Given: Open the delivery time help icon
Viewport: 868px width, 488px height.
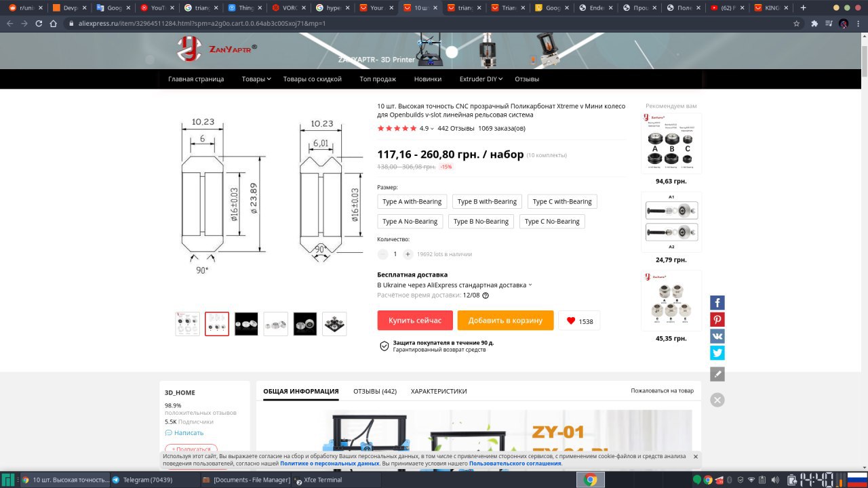Looking at the screenshot, I should click(486, 296).
